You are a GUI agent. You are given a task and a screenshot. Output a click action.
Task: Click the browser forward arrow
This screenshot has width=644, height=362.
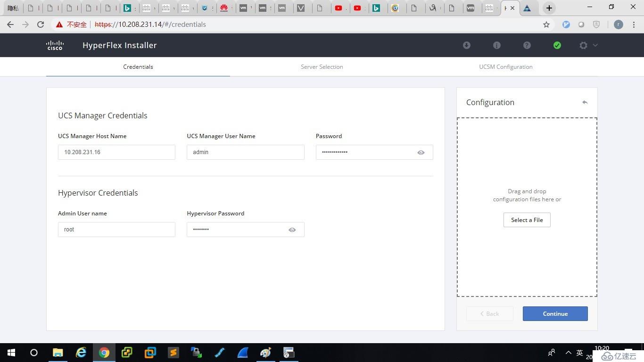pos(25,25)
